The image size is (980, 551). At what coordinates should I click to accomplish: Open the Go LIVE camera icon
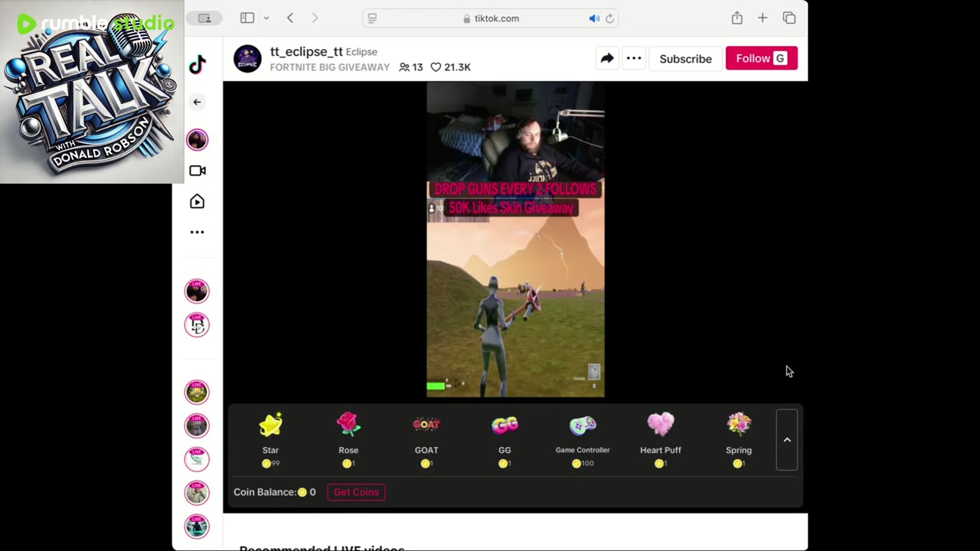coord(197,171)
